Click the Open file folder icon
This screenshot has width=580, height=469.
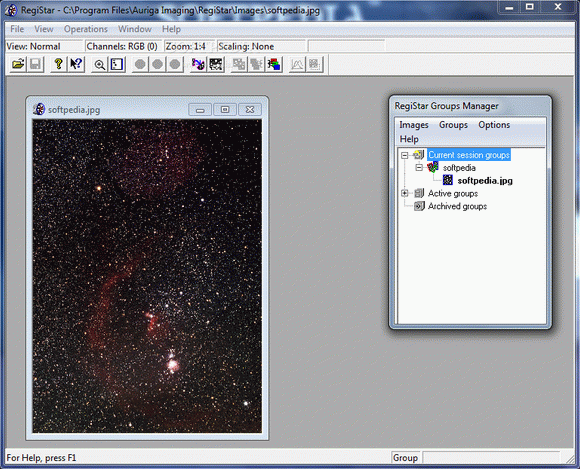[18, 64]
